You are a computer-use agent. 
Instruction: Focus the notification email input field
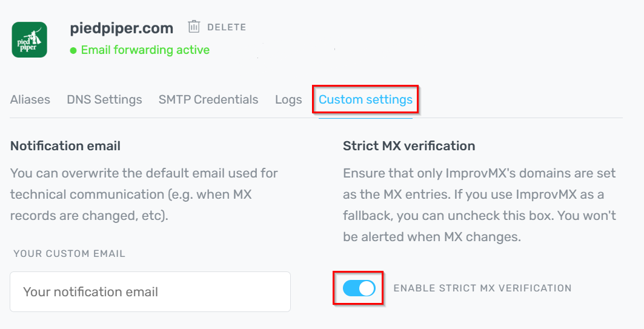coord(150,292)
